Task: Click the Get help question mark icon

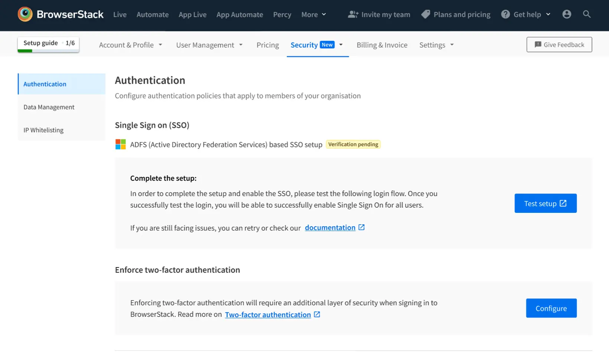Action: point(505,14)
